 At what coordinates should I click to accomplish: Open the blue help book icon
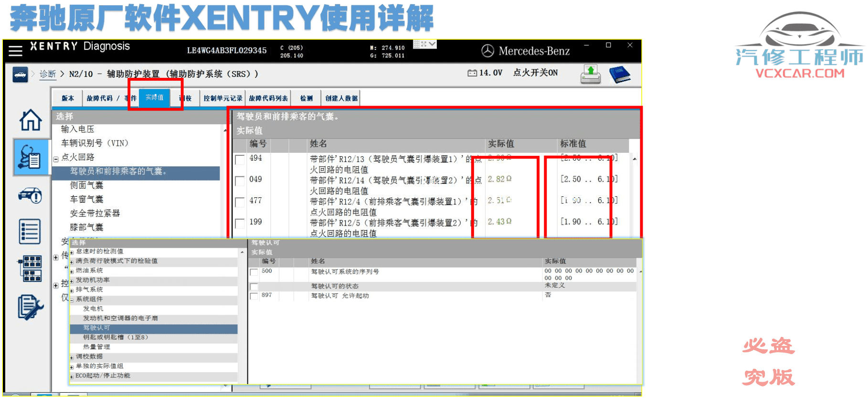(620, 74)
